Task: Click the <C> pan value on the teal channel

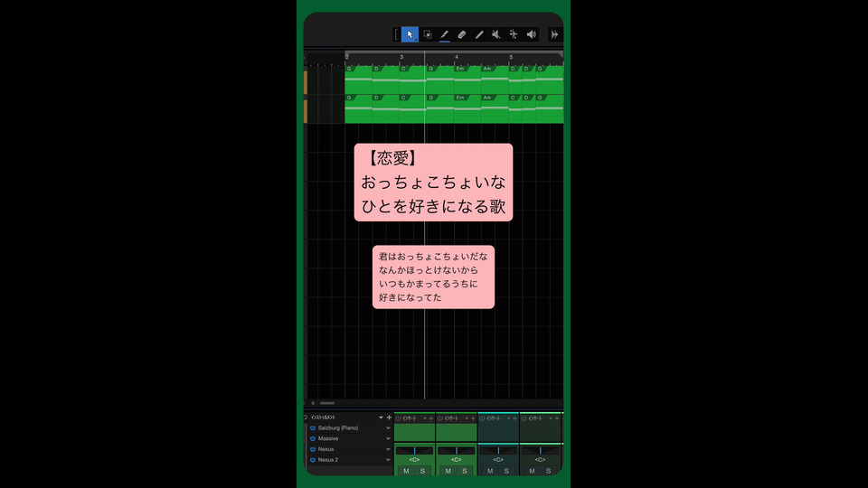Action: (x=498, y=460)
